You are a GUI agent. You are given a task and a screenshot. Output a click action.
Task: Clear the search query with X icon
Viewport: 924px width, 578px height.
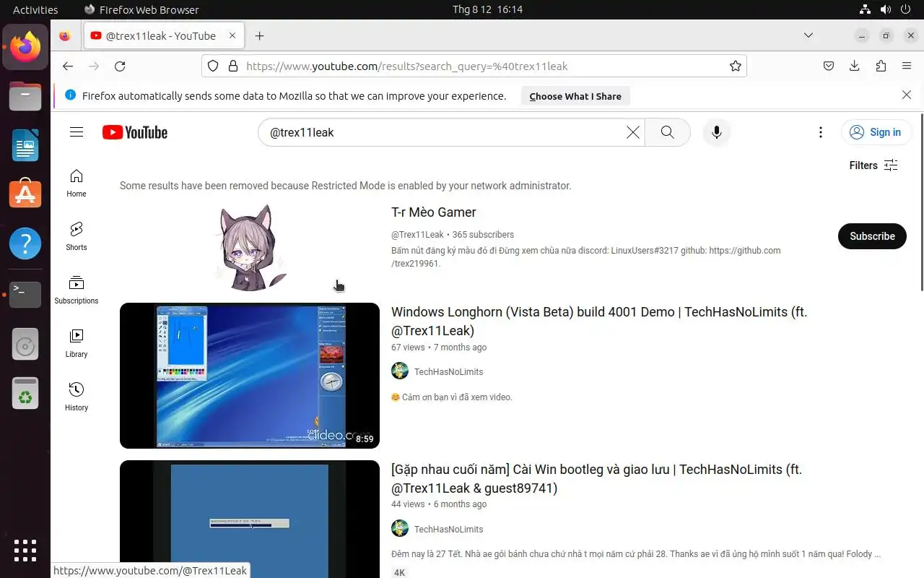point(632,132)
